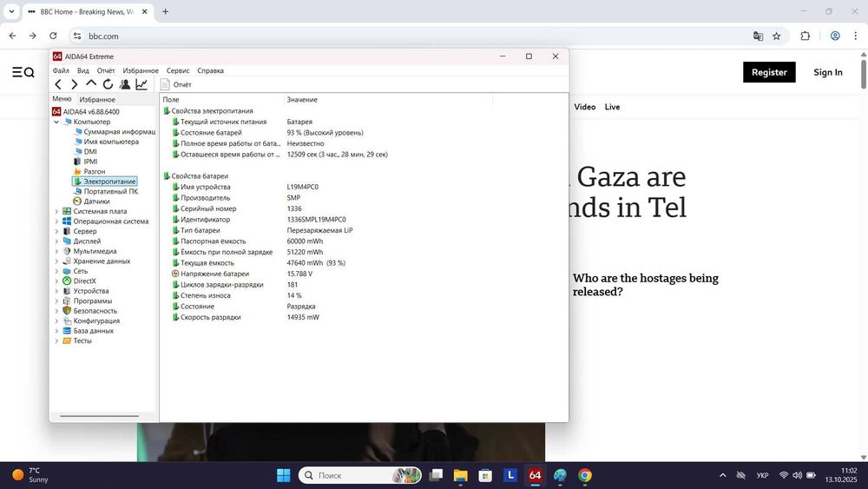The width and height of the screenshot is (868, 489).
Task: Expand the Системная плата node
Action: pos(56,212)
